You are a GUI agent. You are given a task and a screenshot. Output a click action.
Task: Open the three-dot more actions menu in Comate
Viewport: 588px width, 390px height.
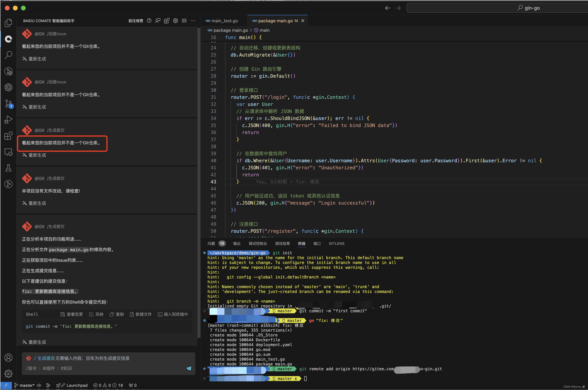(x=193, y=21)
